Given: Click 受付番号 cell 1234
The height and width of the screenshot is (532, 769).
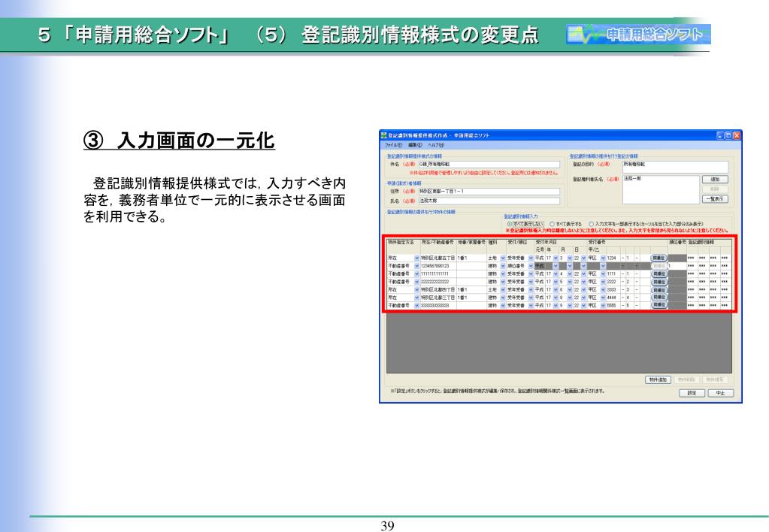Looking at the screenshot, I should pyautogui.click(x=613, y=258).
